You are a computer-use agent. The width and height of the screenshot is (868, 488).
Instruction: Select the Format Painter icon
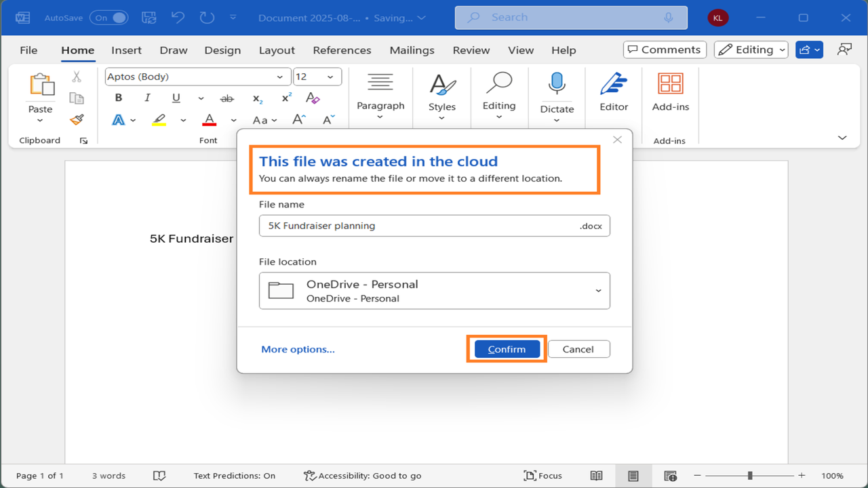pos(77,119)
